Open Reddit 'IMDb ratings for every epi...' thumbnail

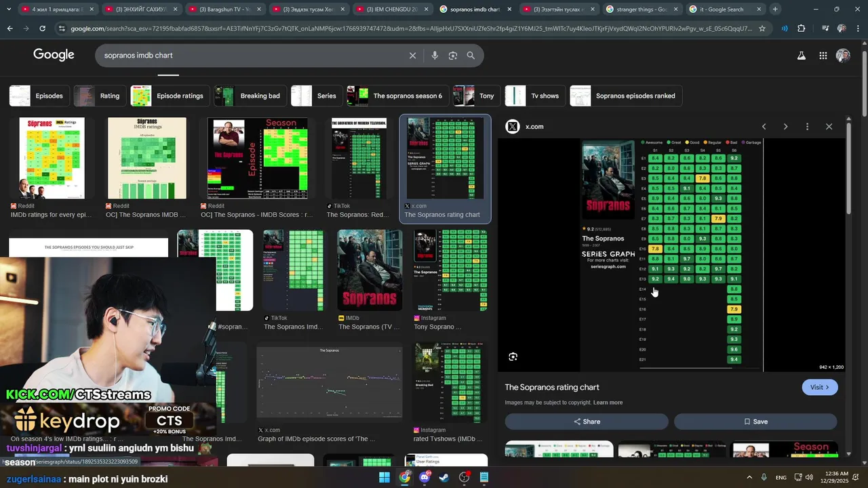click(52, 158)
